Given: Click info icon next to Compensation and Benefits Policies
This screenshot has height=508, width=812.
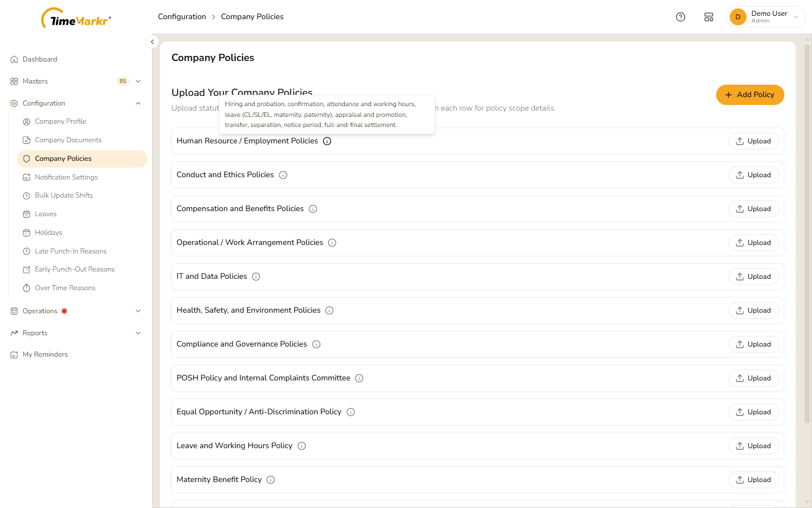Looking at the screenshot, I should click(x=313, y=209).
